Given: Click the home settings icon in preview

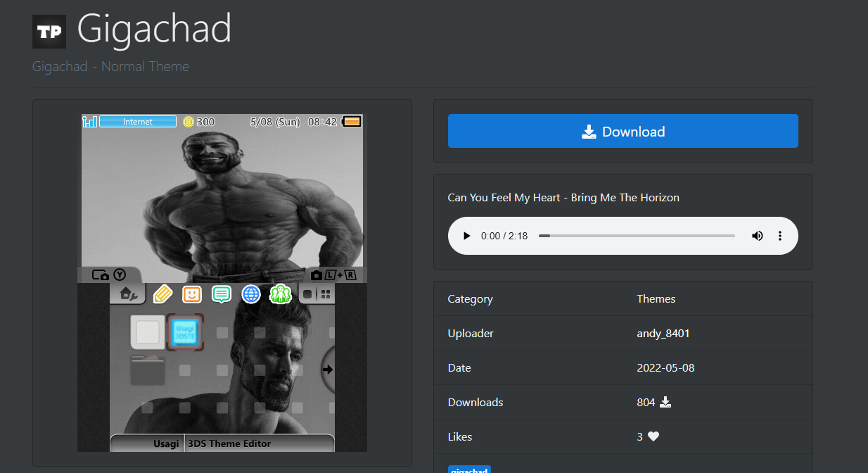Looking at the screenshot, I should pos(127,294).
